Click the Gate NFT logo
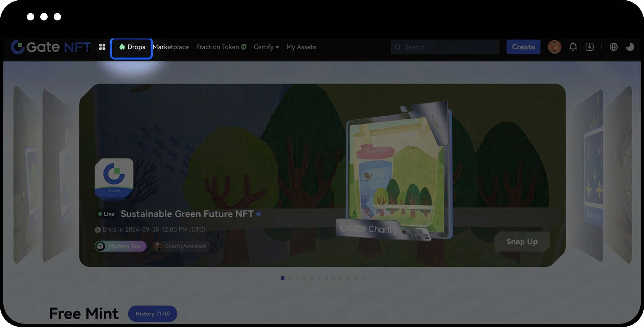Image resolution: width=644 pixels, height=327 pixels. click(50, 47)
